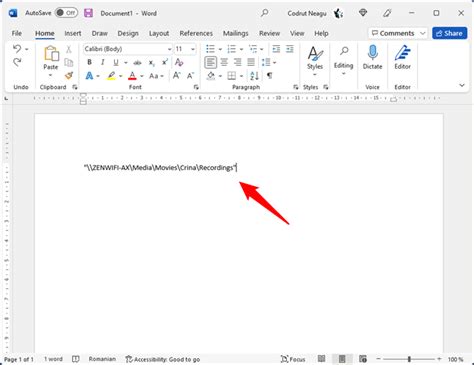
Task: Click the Focus mode button
Action: (x=293, y=359)
